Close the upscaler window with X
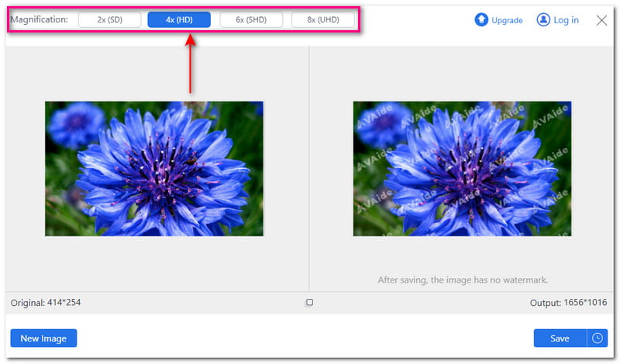This screenshot has width=620, height=364. point(601,20)
